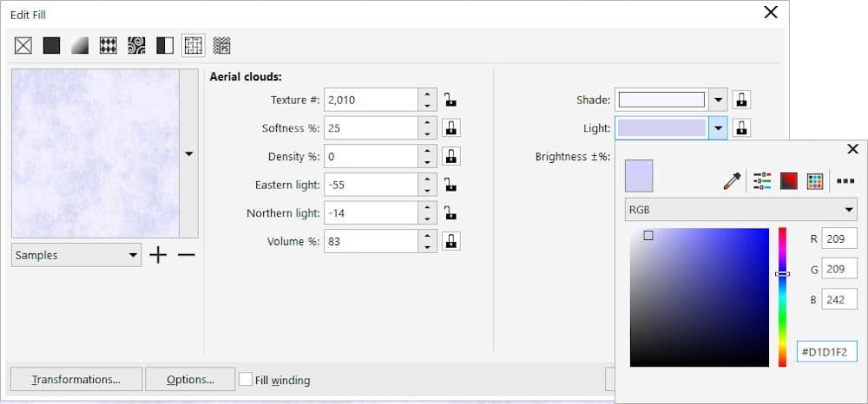
Task: Show color sliders view icon
Action: (762, 181)
